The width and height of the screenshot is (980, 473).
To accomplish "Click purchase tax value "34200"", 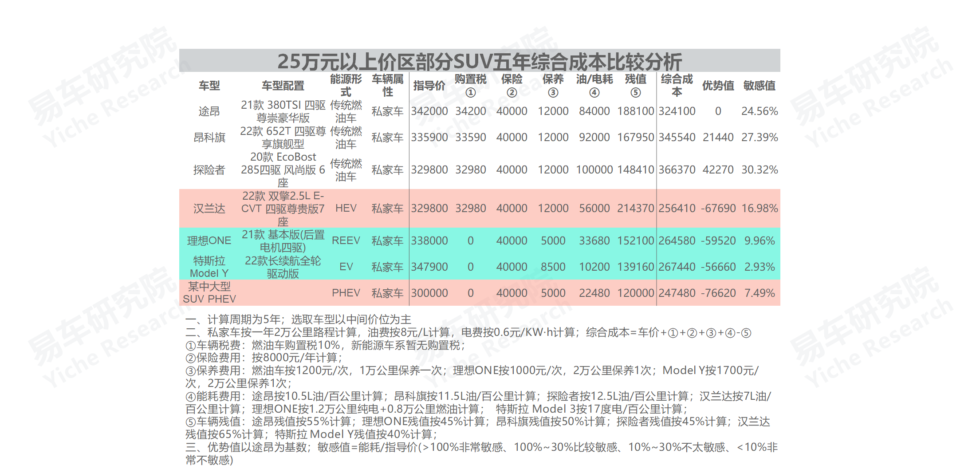I will 471,111.
